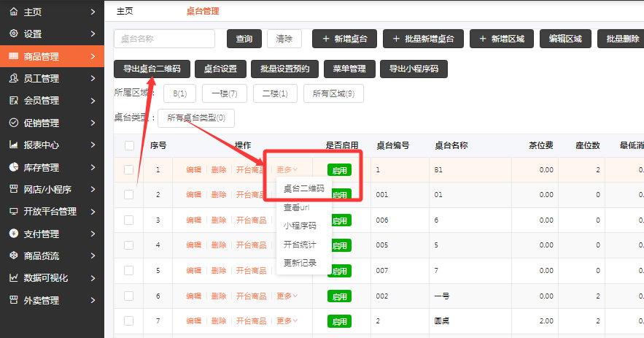Switch to the 主页 tab
This screenshot has height=338, width=644.
tap(125, 11)
